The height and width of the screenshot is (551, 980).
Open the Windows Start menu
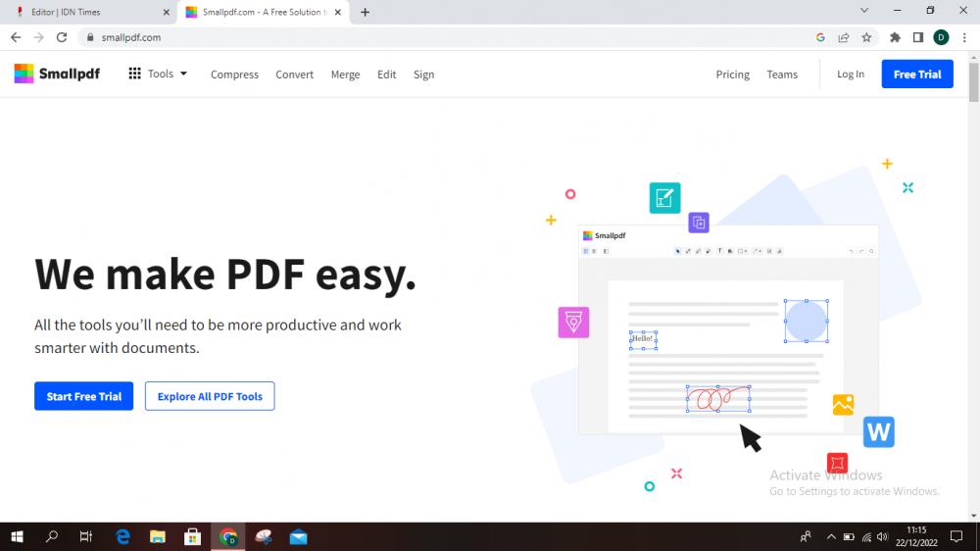tap(17, 536)
